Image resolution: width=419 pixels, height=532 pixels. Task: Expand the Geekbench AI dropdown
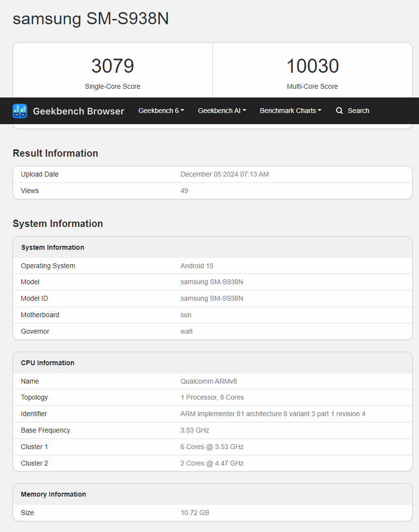(x=222, y=111)
